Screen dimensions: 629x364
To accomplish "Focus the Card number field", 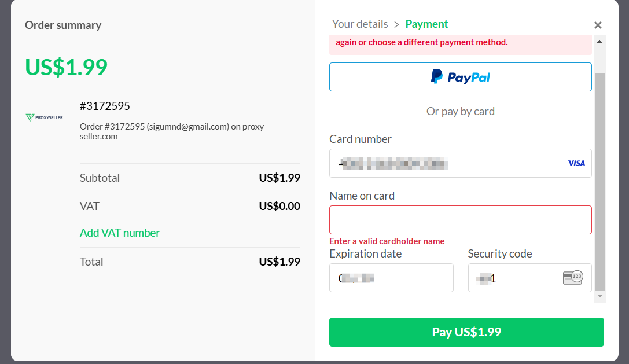I will [x=446, y=163].
